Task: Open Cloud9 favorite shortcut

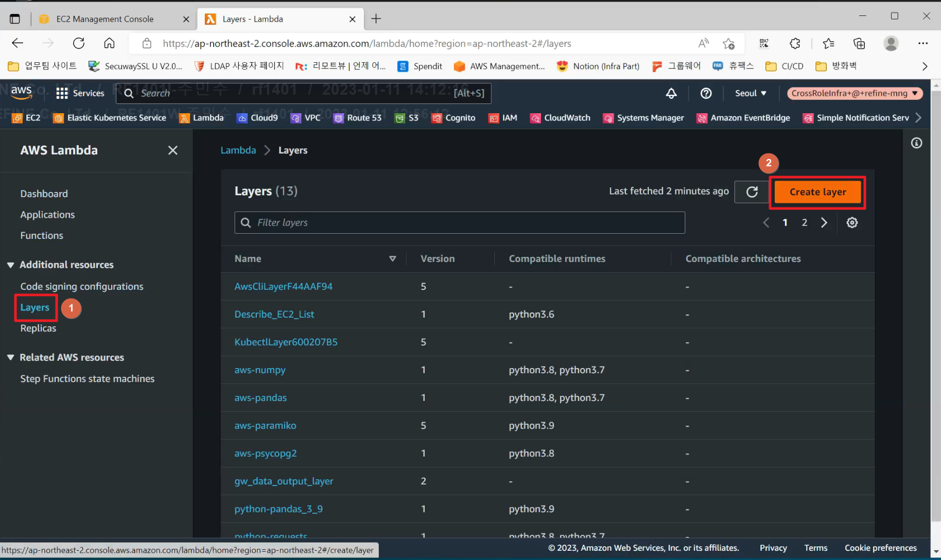Action: [x=257, y=118]
